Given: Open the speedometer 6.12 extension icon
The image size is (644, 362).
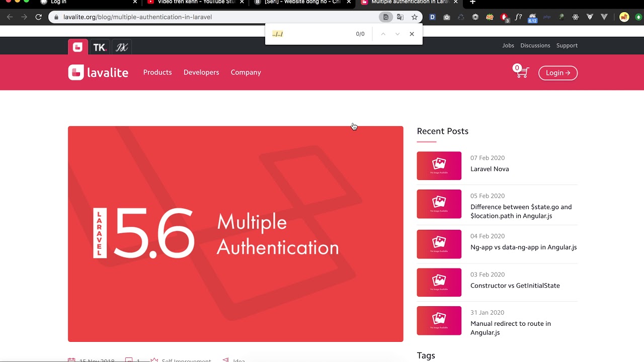Looking at the screenshot, I should 532,18.
